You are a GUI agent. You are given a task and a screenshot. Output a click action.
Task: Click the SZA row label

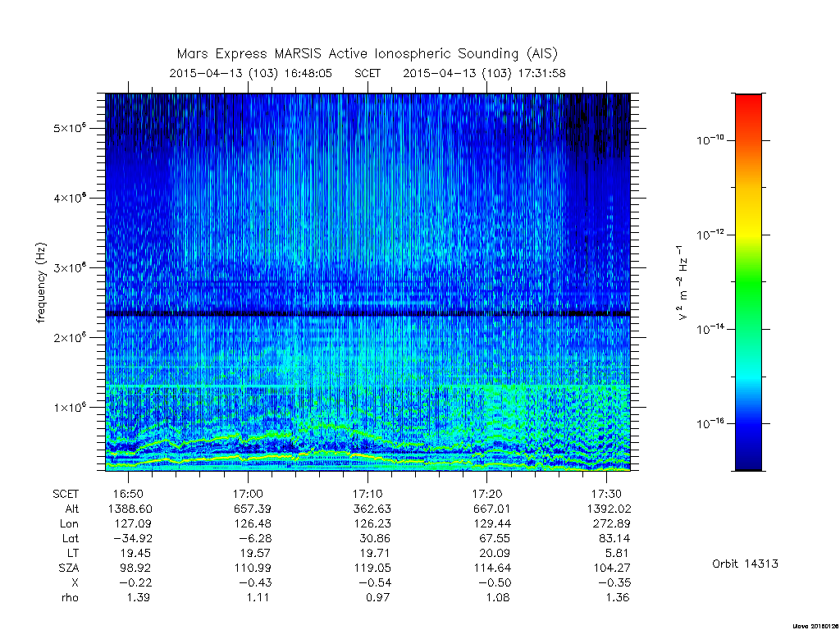69,568
